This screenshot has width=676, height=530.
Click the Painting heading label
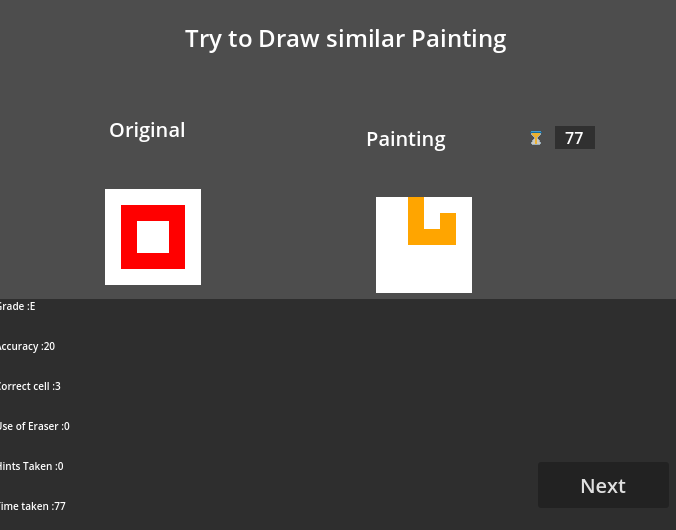pos(406,139)
